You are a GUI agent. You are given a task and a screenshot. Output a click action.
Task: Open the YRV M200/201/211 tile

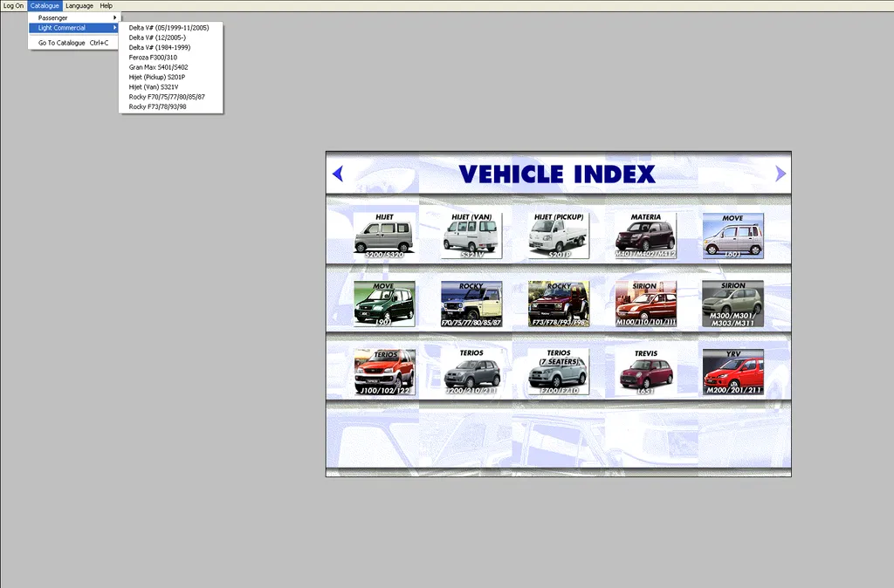tap(733, 372)
